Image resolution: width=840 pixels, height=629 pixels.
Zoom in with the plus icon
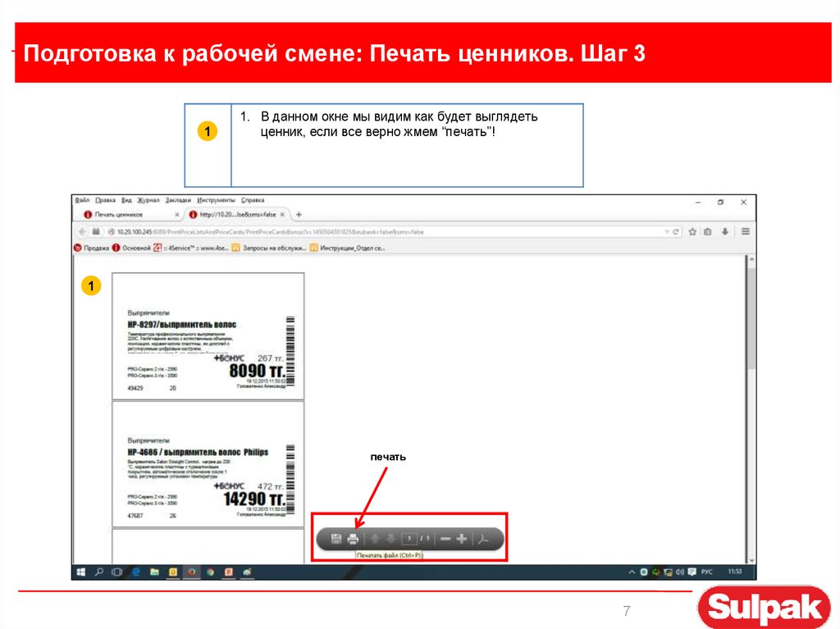[462, 539]
